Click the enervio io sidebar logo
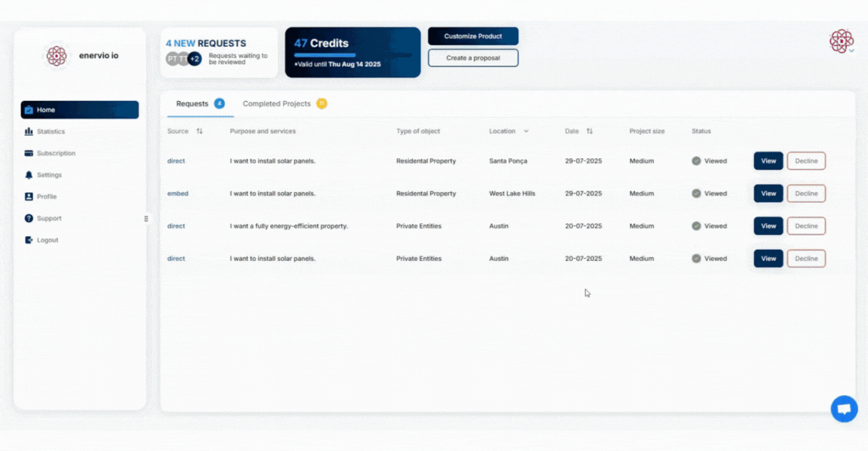The image size is (868, 451). (x=57, y=56)
